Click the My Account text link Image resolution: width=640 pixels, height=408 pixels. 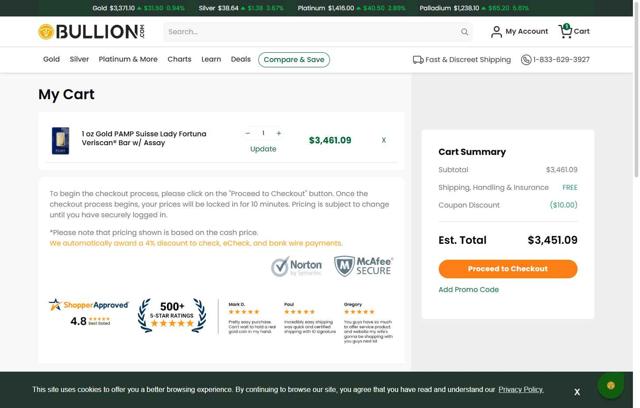tap(527, 31)
